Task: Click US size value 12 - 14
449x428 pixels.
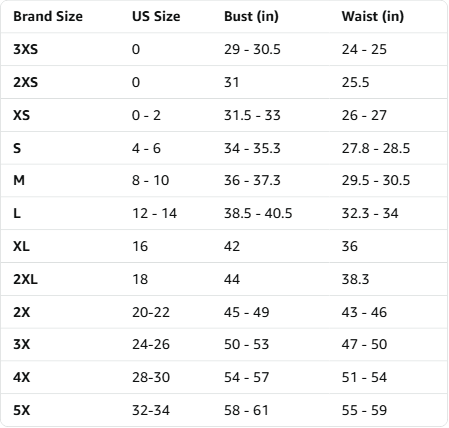Action: point(154,213)
